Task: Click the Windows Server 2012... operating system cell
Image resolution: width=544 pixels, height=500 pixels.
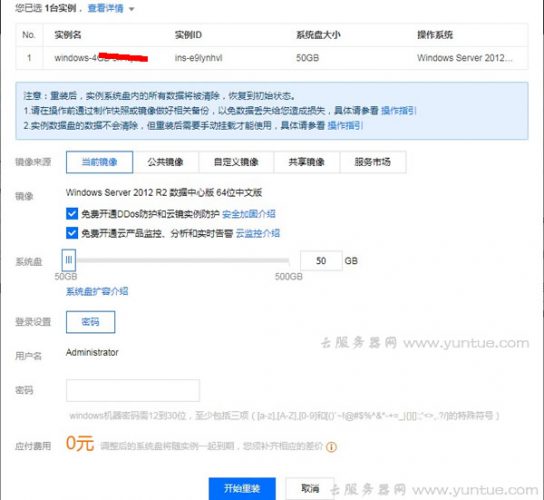Action: (x=465, y=58)
